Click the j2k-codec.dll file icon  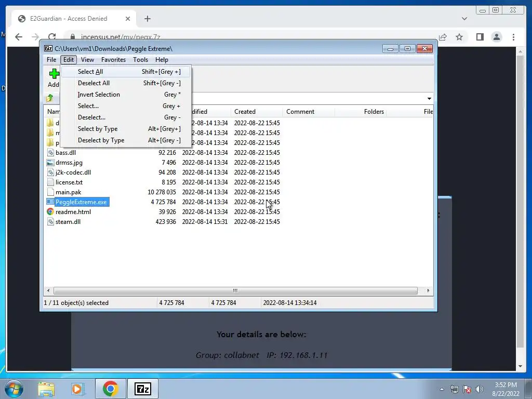click(x=50, y=172)
